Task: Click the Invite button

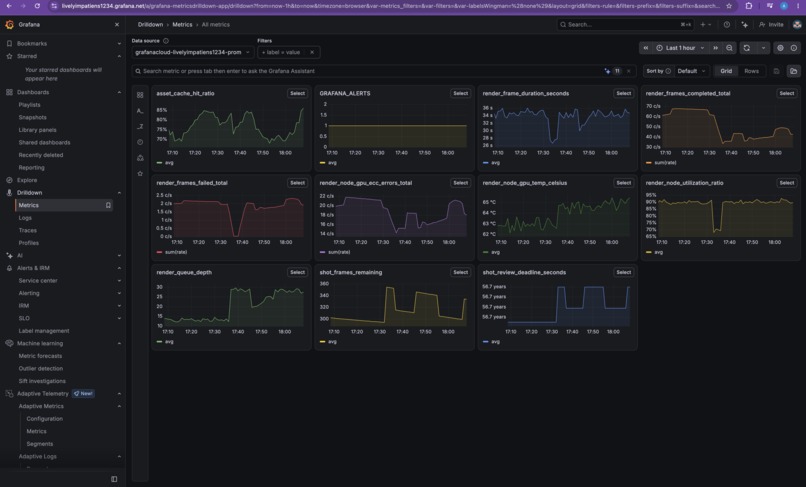Action: pos(771,25)
